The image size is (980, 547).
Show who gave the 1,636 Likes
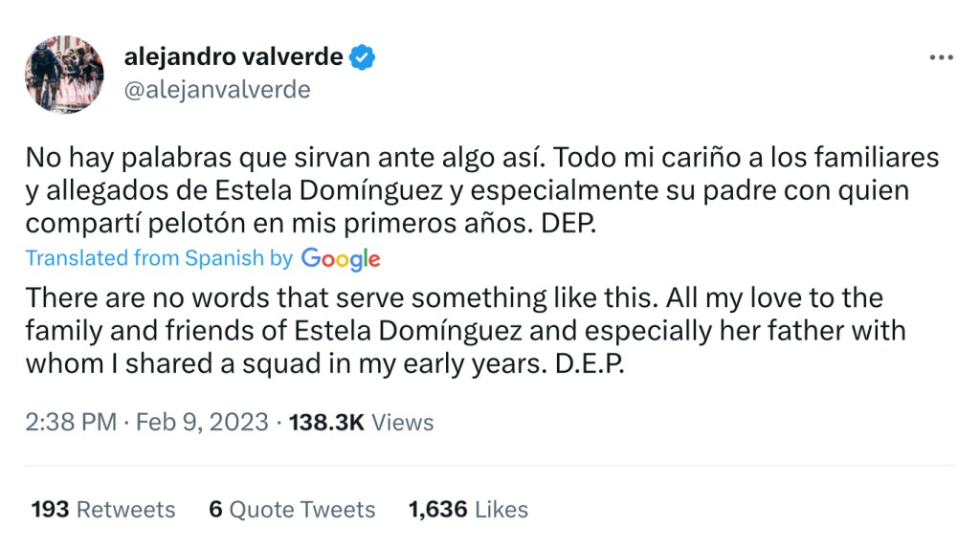click(x=468, y=510)
